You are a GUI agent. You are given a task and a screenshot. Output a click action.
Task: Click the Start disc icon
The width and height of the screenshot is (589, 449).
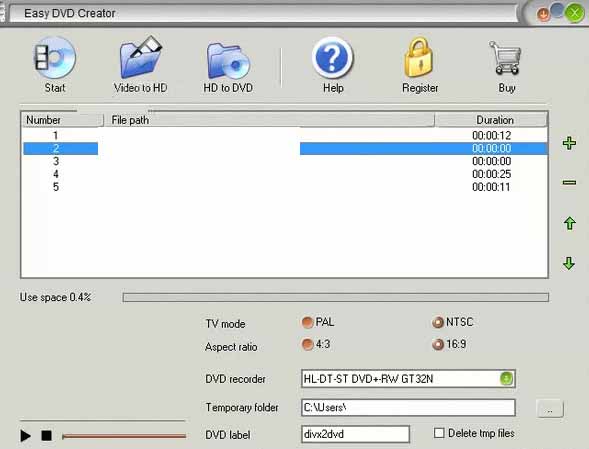point(55,57)
